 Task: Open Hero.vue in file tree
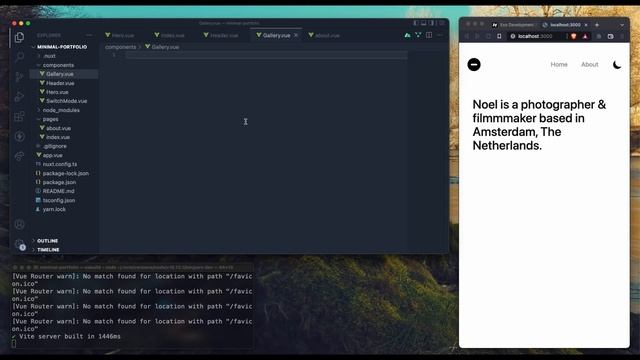57,92
